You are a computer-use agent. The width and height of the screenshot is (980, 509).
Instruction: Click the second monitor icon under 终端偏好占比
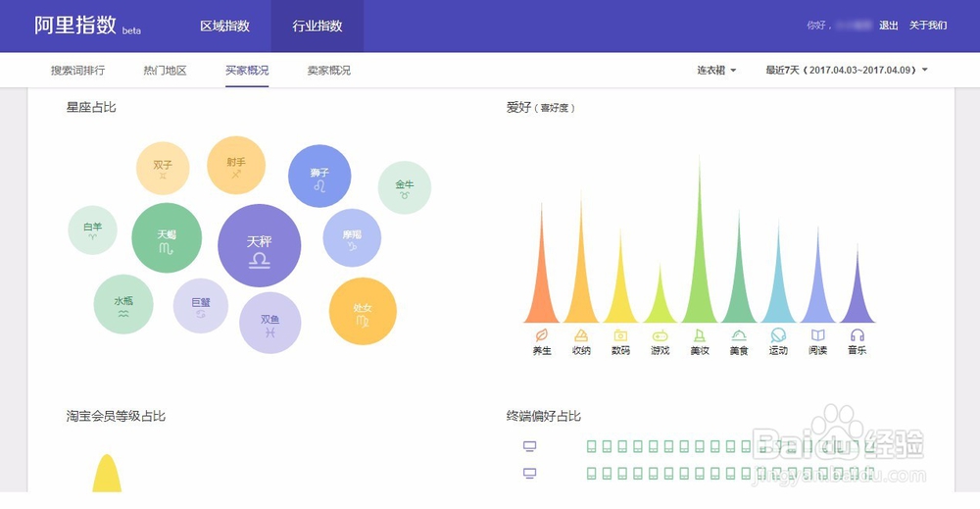pos(529,474)
